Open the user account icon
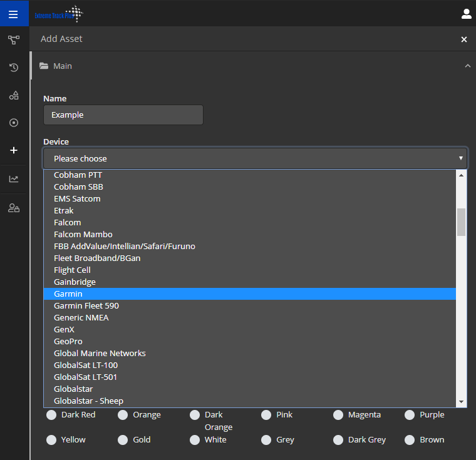Image resolution: width=476 pixels, height=460 pixels. 466,14
